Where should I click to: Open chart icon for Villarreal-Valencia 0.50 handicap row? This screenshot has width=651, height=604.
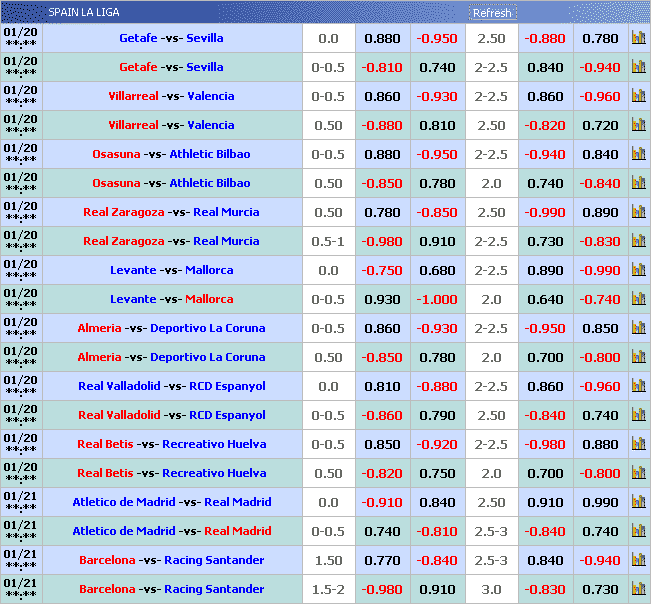coord(638,125)
